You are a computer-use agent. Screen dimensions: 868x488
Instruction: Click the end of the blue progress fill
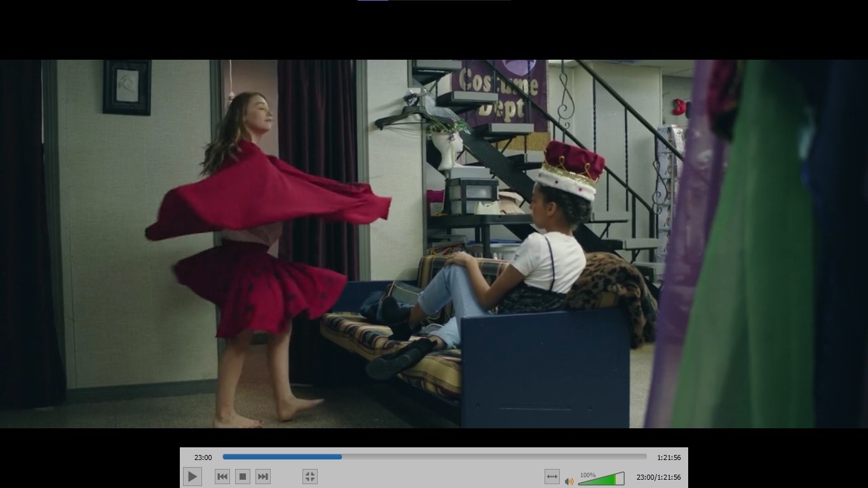click(x=341, y=457)
